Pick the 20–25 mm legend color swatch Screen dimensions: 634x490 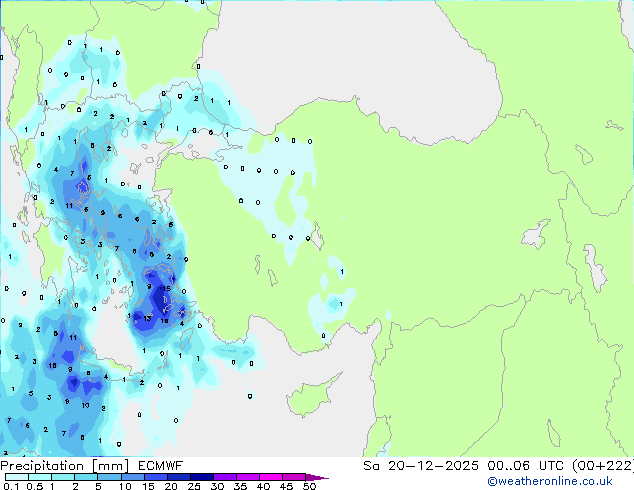point(178,477)
